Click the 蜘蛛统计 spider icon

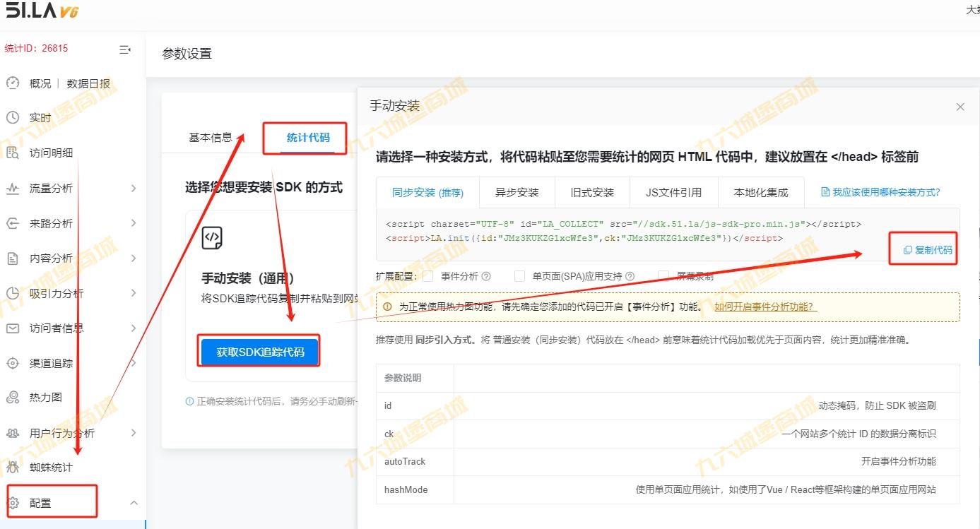coord(12,468)
